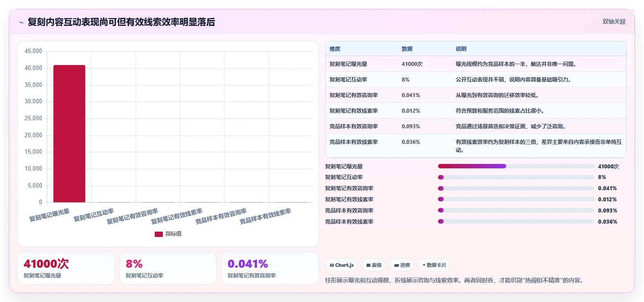Click the 维度 column header
Image resolution: width=644 pixels, height=302 pixels.
click(335, 49)
